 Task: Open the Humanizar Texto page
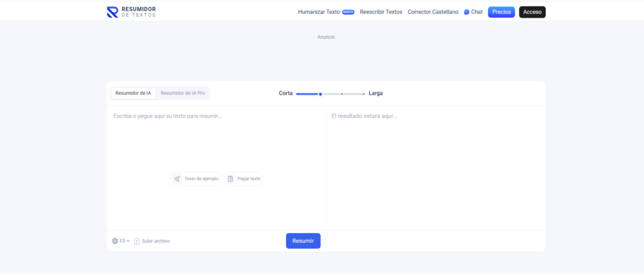click(x=319, y=12)
